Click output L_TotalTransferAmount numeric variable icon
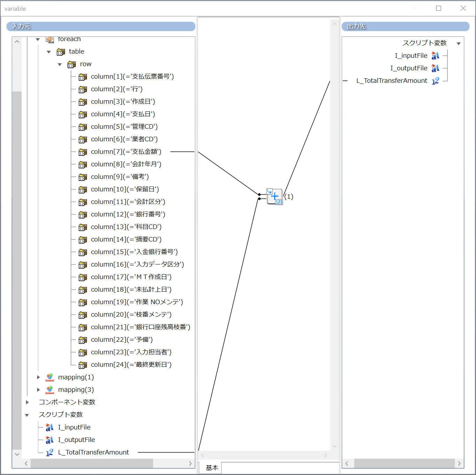Screen dimensions: 476x475 435,81
